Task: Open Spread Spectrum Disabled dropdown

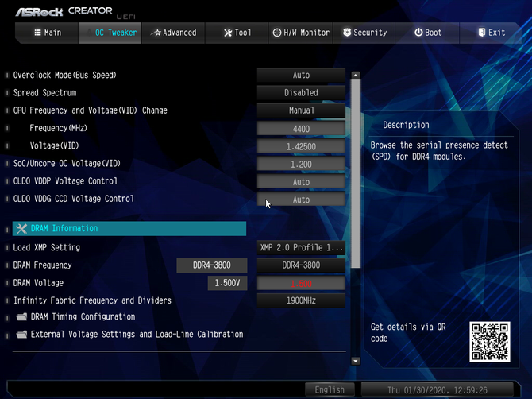Action: [301, 93]
